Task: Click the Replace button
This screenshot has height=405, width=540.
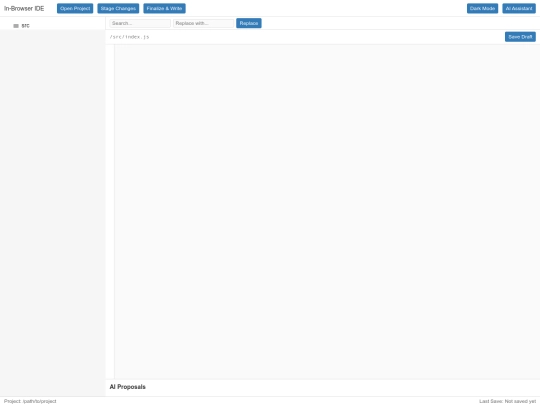Action: tap(249, 23)
